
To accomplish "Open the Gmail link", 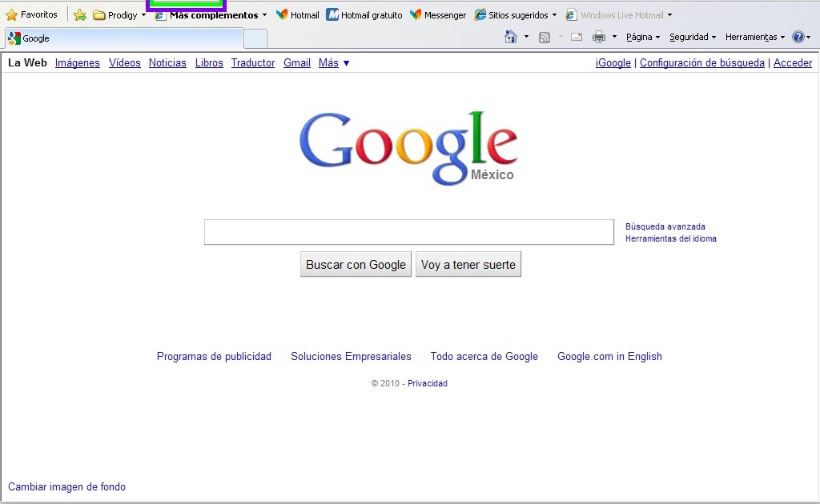I will [297, 62].
